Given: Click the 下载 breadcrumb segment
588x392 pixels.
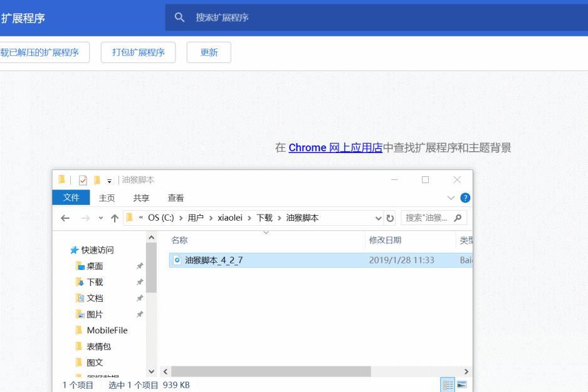Looking at the screenshot, I should pyautogui.click(x=265, y=218).
